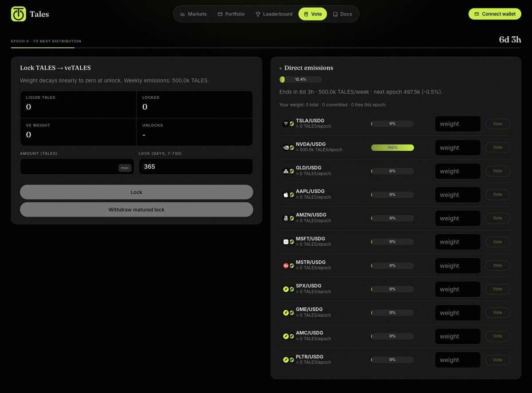Click the Lock days input field
Screen dimensions: 532x393
(196, 167)
